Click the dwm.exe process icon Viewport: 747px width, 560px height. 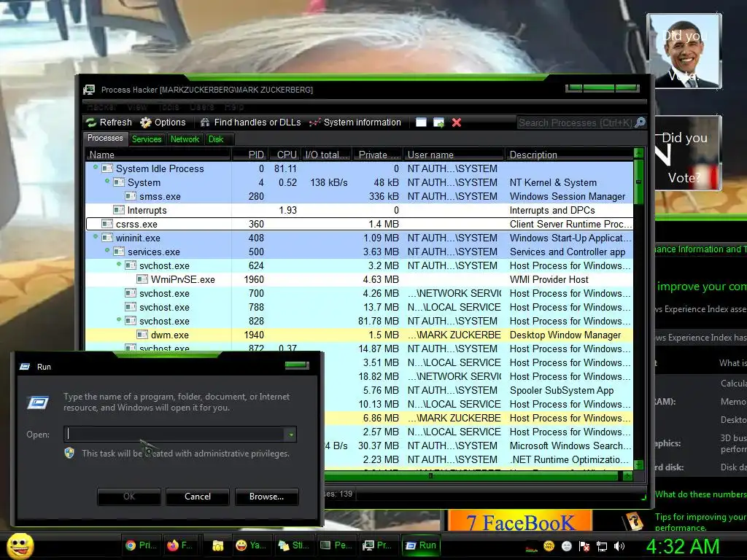point(142,335)
